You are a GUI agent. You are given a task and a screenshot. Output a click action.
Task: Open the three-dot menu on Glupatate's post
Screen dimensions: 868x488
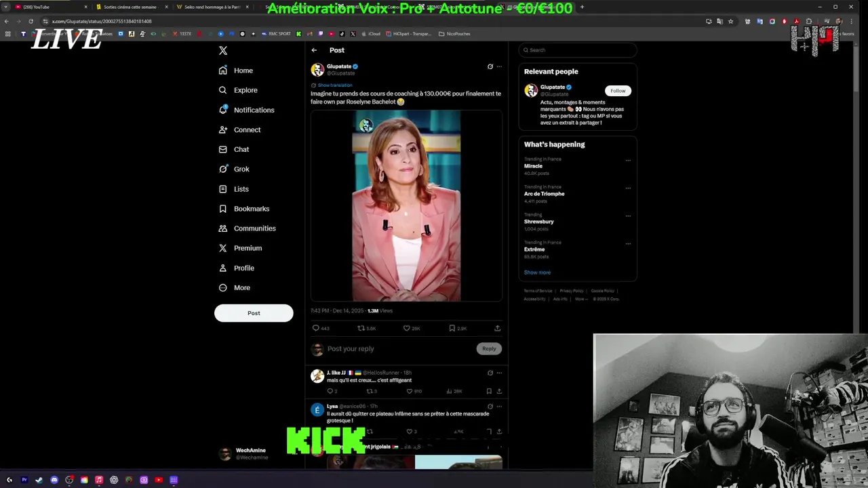click(x=499, y=66)
